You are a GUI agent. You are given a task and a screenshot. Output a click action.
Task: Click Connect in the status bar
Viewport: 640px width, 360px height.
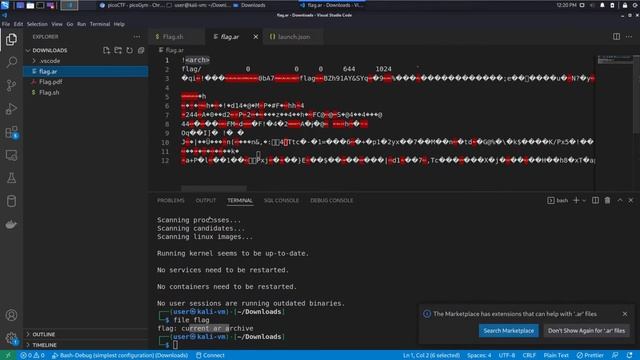coord(210,356)
